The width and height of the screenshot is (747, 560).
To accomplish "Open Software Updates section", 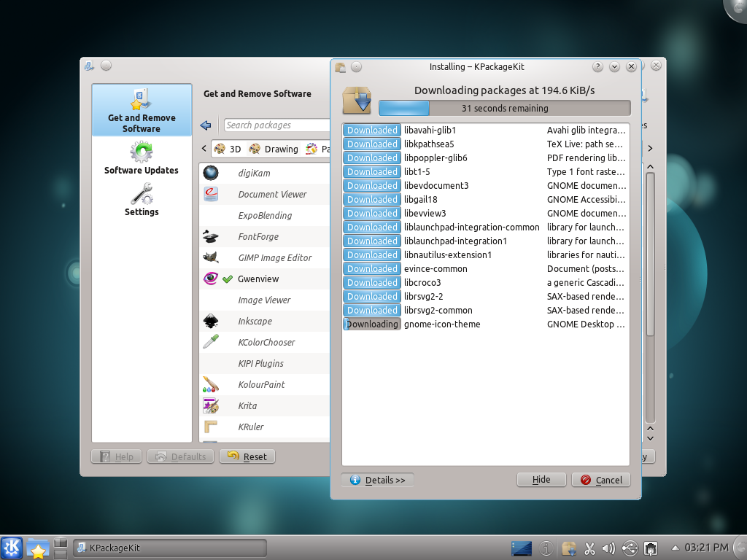I will tap(142, 158).
